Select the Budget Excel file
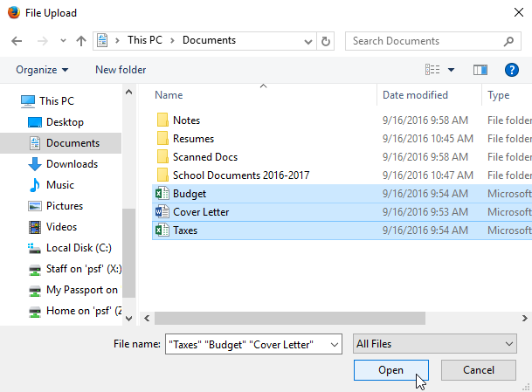The width and height of the screenshot is (532, 392). pyautogui.click(x=190, y=194)
